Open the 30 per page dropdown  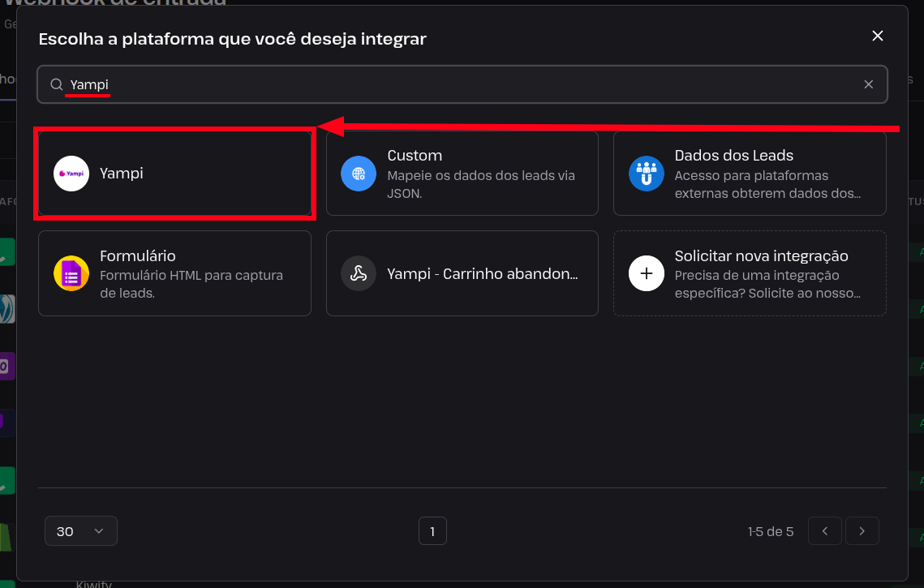coord(81,531)
